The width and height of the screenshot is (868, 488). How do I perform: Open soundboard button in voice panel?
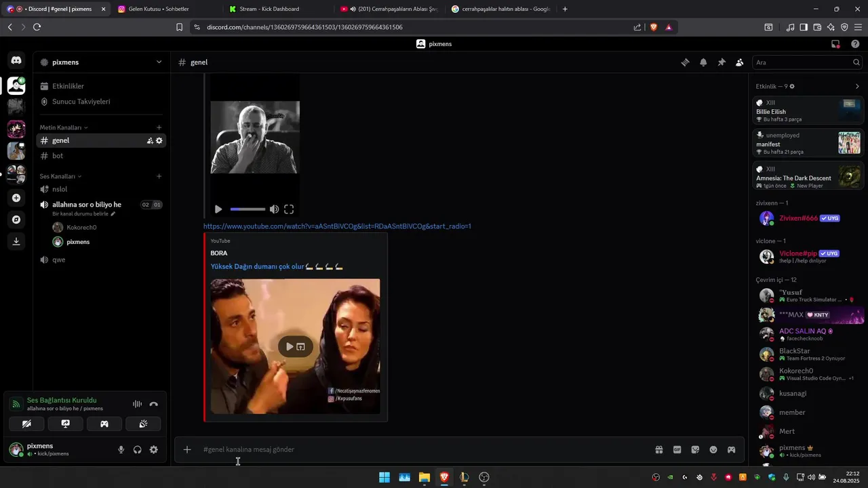pyautogui.click(x=143, y=424)
